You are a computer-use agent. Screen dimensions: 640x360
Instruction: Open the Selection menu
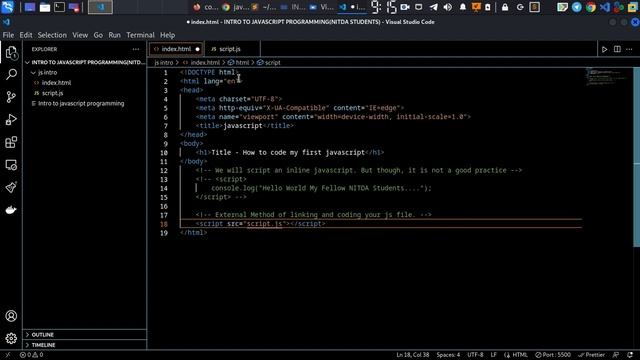pyautogui.click(x=52, y=35)
